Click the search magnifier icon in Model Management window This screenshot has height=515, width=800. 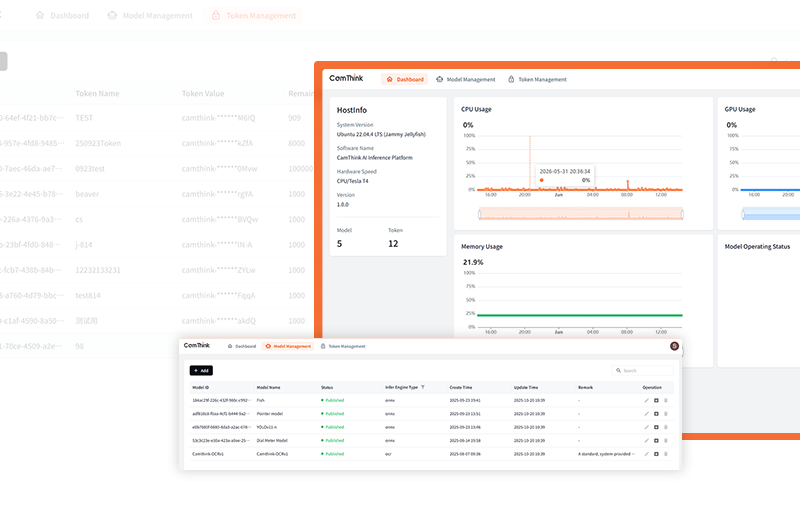click(618, 371)
